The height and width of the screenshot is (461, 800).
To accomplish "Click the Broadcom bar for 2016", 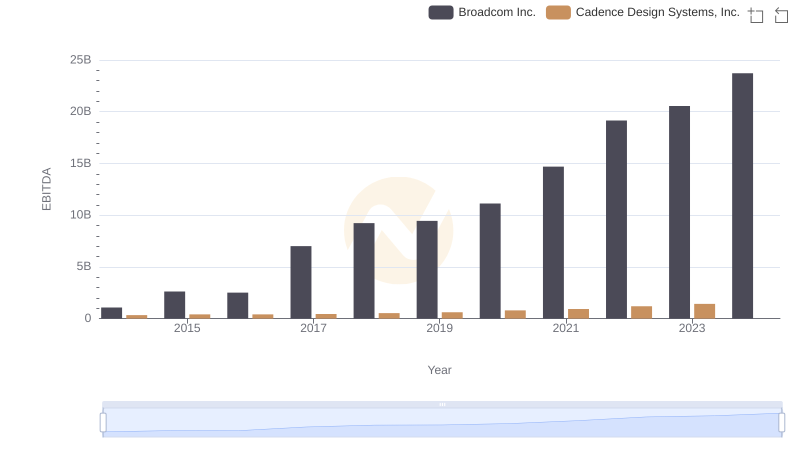I will click(x=238, y=305).
